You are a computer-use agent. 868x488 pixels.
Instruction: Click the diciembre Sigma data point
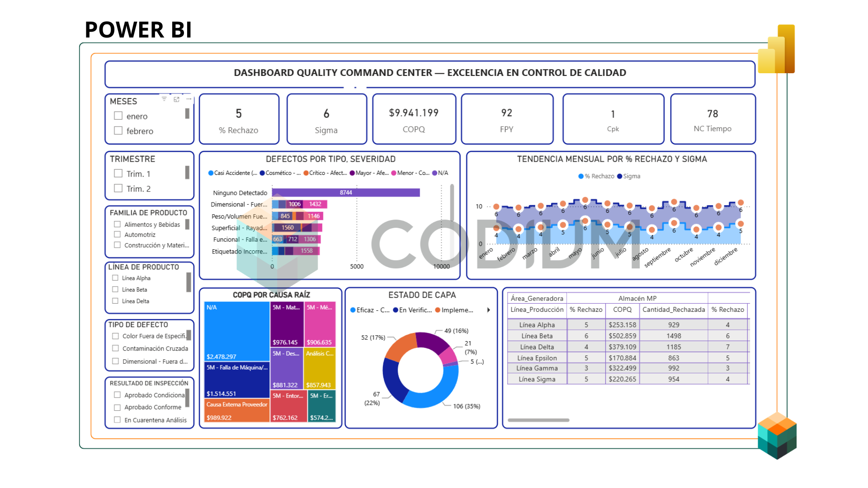pyautogui.click(x=741, y=203)
